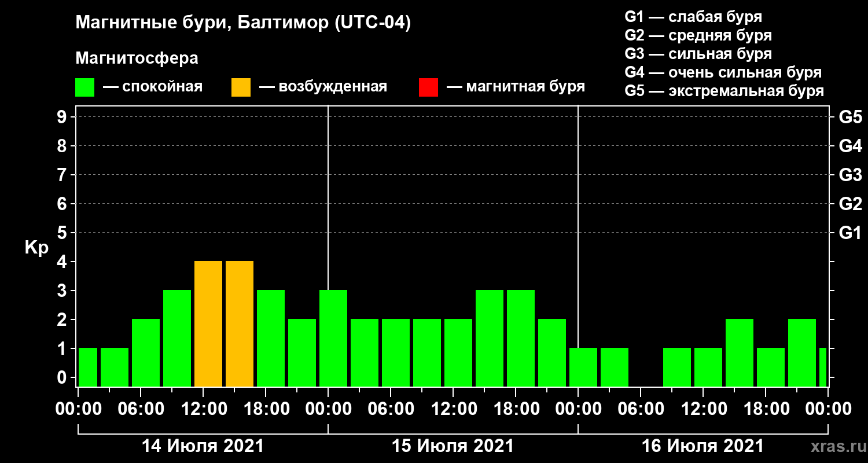Click the Kp 2 bar at 06:00–09:00 14 July
Screen dimensions: 868x463
click(x=146, y=353)
